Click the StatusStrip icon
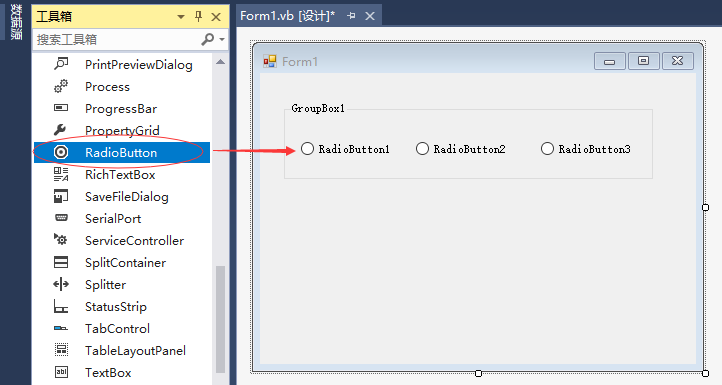 point(61,306)
